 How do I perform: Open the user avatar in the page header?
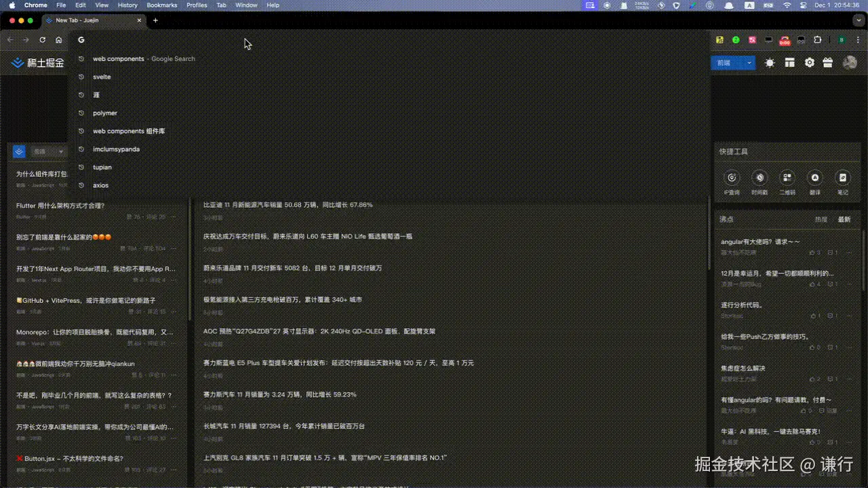point(850,62)
